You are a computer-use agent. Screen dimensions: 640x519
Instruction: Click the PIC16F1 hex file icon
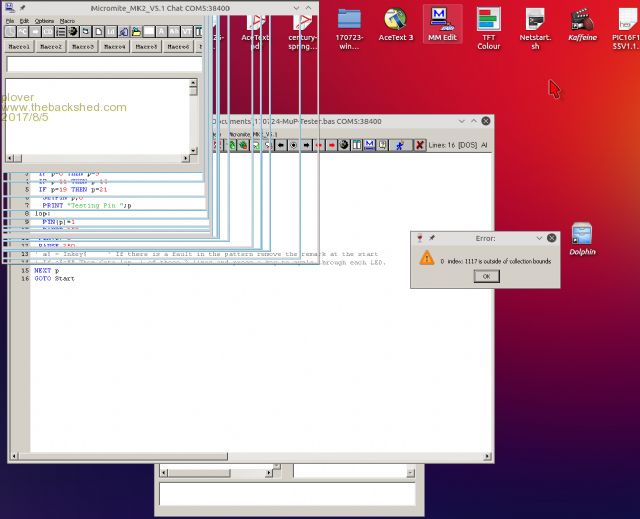[625, 27]
